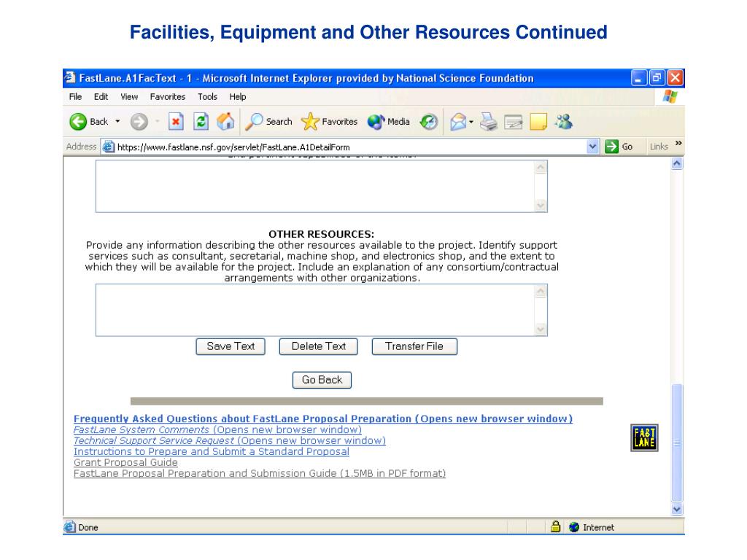Open the FastLane System Comments link
Viewport: 747px width, 560px height.
[x=217, y=429]
